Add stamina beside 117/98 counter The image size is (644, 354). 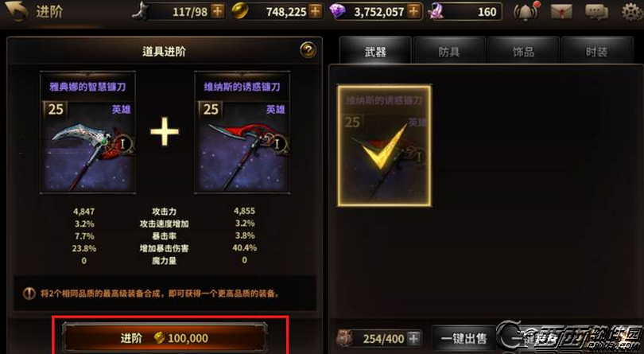point(218,11)
